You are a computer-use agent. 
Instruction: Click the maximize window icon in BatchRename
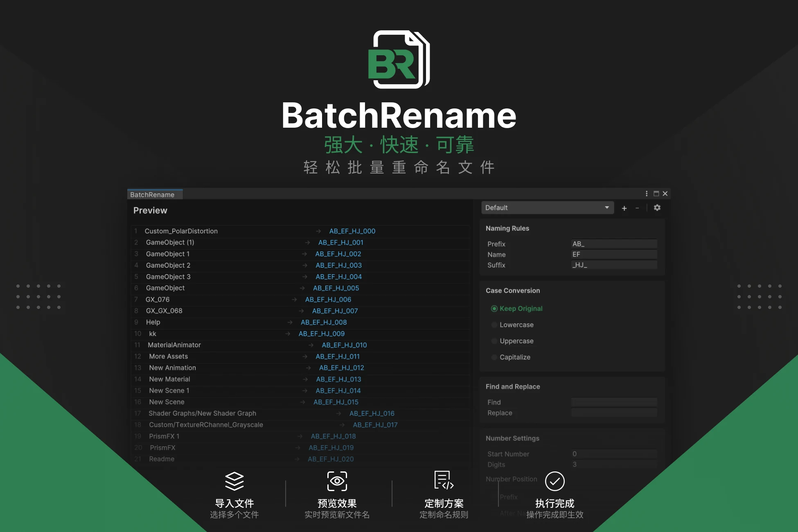click(656, 194)
